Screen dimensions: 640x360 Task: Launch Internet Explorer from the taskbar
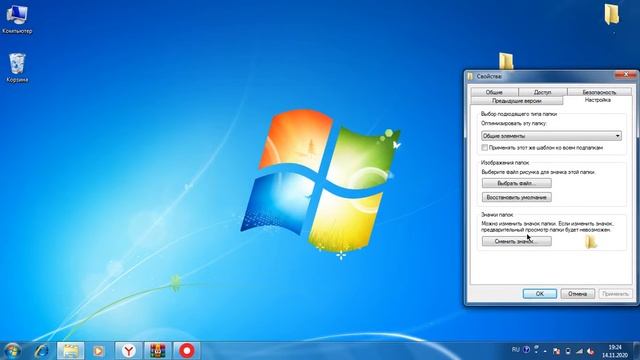coord(41,351)
